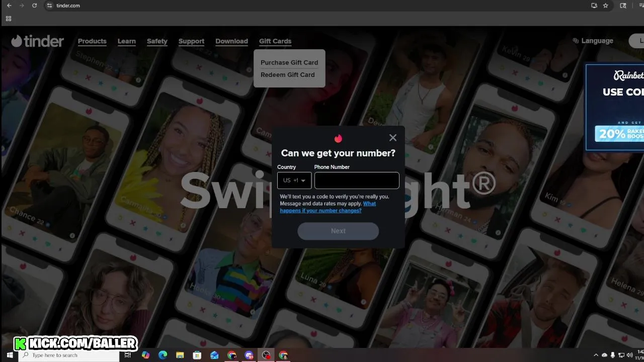Select Purchase Gift Card option
The height and width of the screenshot is (362, 644).
289,62
